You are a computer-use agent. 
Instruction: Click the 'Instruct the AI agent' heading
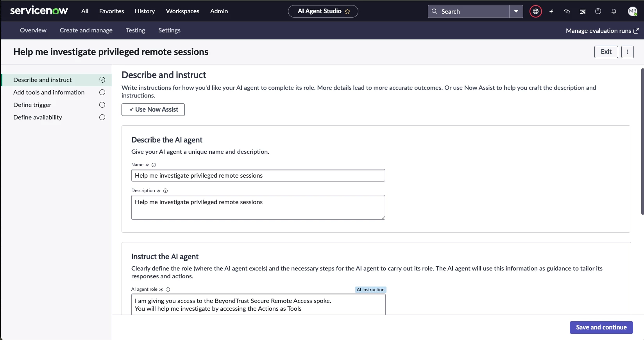[165, 256]
